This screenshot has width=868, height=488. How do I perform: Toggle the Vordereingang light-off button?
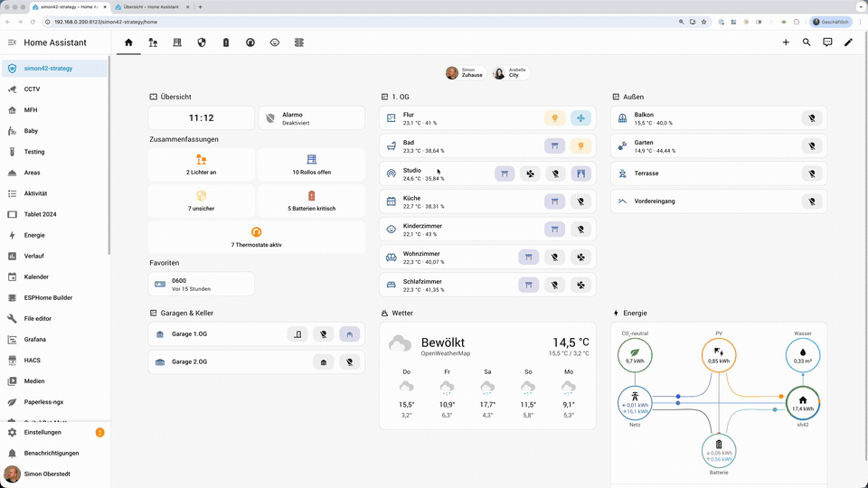(812, 202)
